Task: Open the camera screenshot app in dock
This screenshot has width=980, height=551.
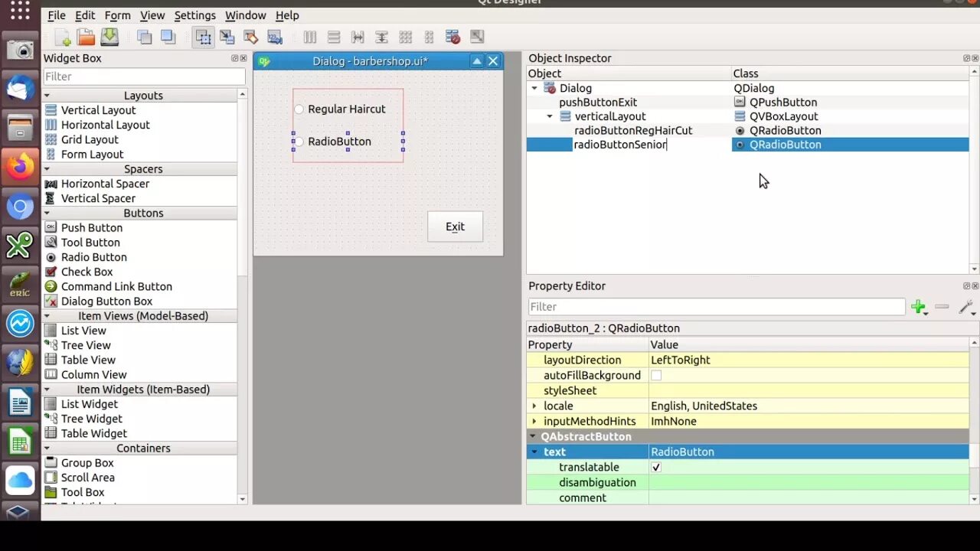Action: 20,50
